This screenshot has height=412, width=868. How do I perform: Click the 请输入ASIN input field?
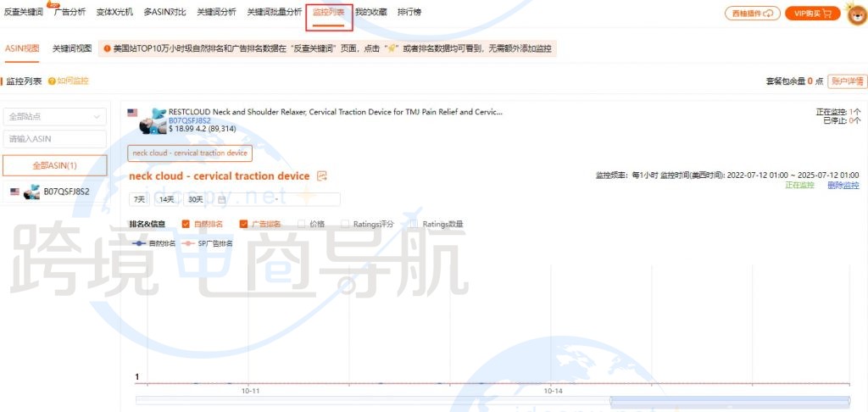point(55,139)
